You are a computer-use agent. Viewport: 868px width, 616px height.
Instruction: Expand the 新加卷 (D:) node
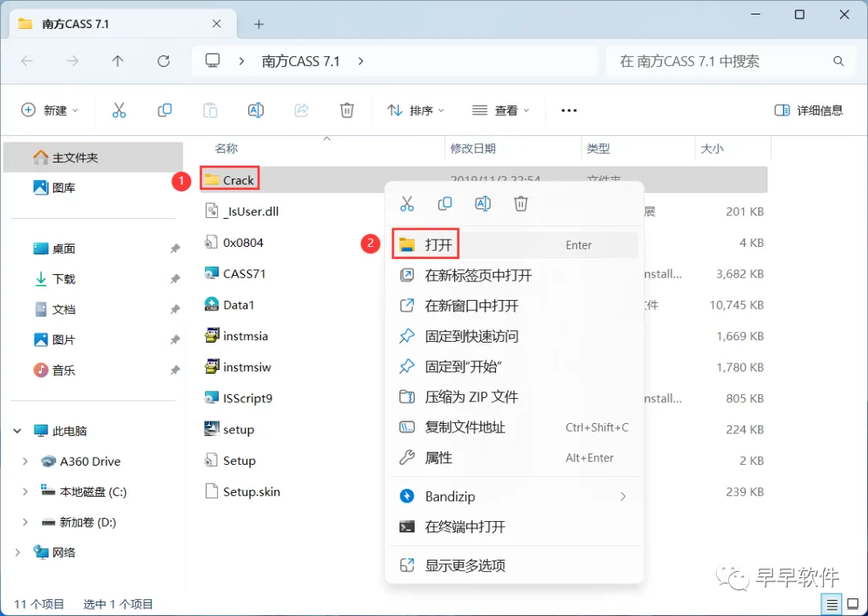[25, 522]
